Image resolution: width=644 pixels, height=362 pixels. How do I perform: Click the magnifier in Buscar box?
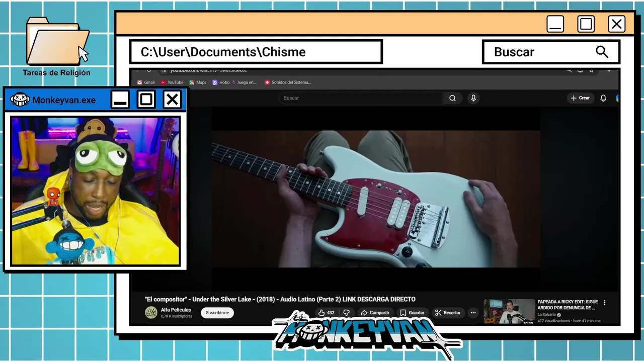[x=602, y=52]
